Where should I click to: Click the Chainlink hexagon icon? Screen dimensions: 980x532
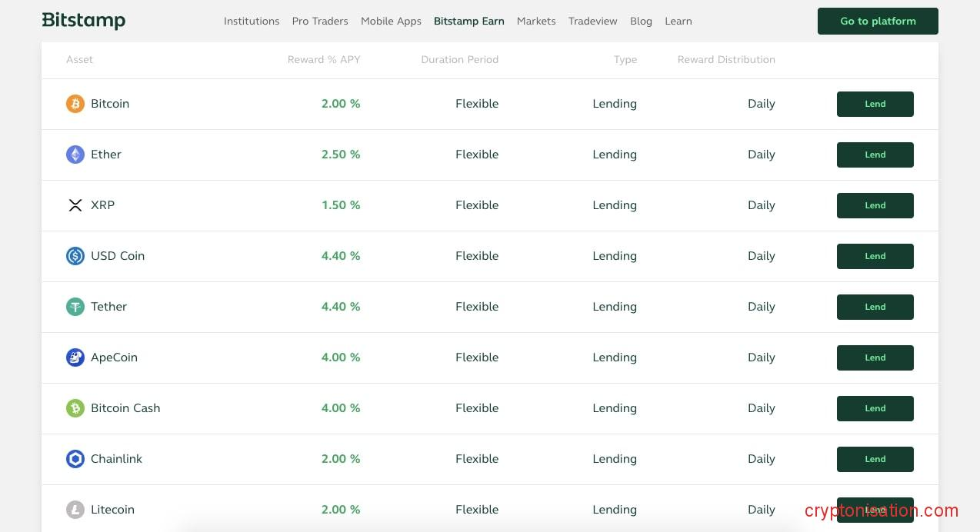(x=75, y=459)
